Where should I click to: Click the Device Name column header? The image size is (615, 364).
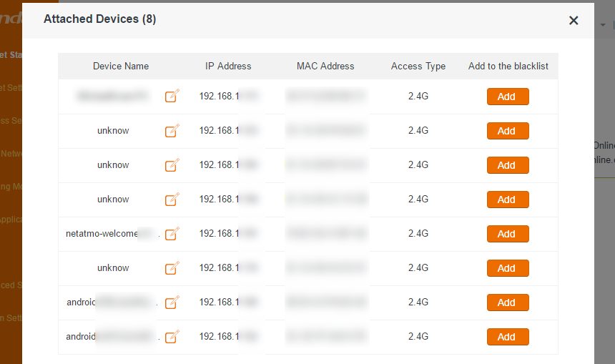pos(121,66)
